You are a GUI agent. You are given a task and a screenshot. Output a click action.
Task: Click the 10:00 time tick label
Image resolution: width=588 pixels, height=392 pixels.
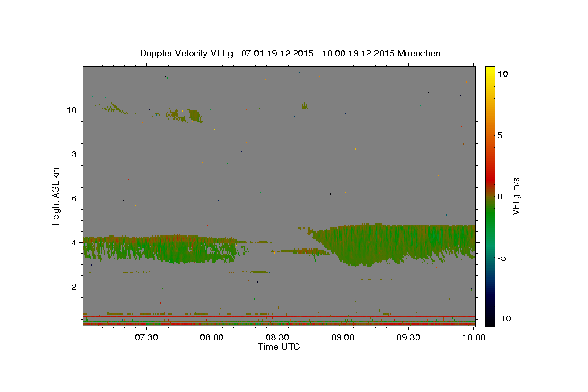[474, 337]
